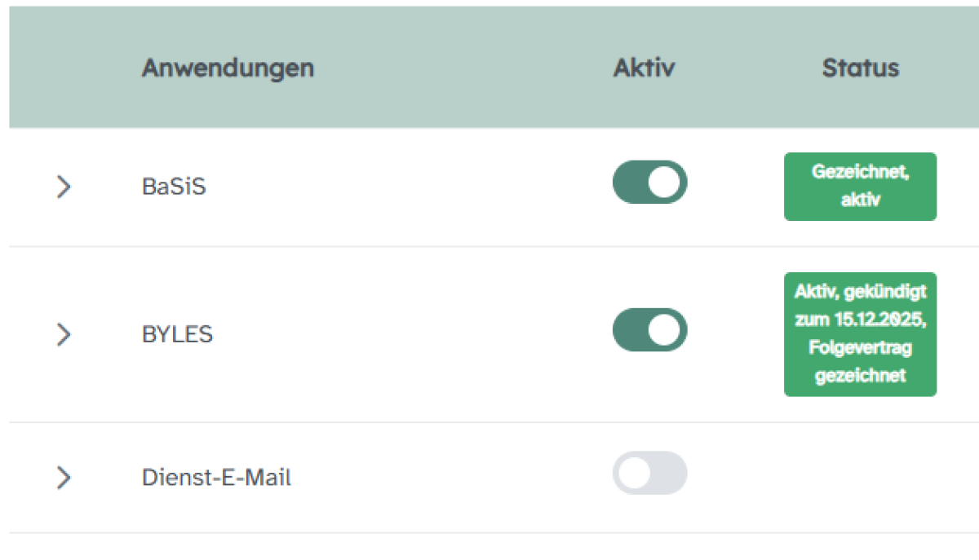
Task: Open the Dienst-E-Mail row details chevron
Action: point(64,478)
